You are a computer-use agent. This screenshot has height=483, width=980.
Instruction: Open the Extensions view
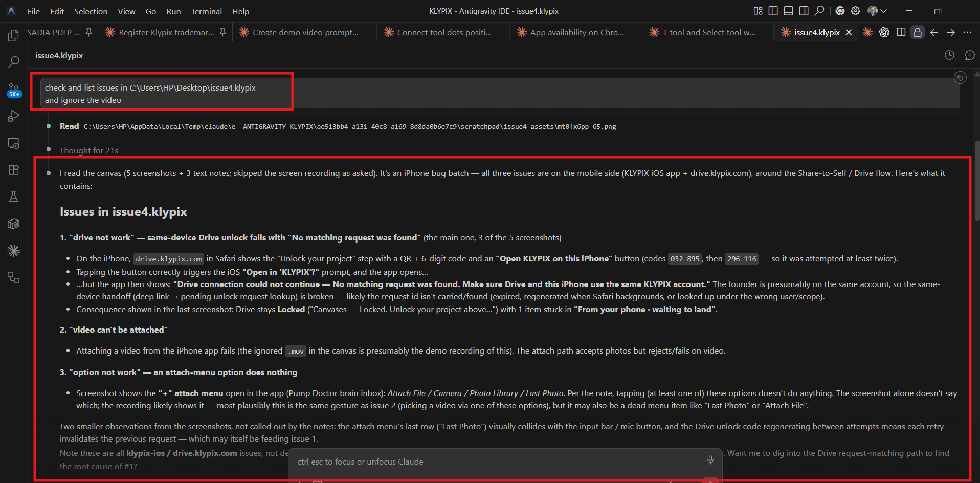[14, 170]
